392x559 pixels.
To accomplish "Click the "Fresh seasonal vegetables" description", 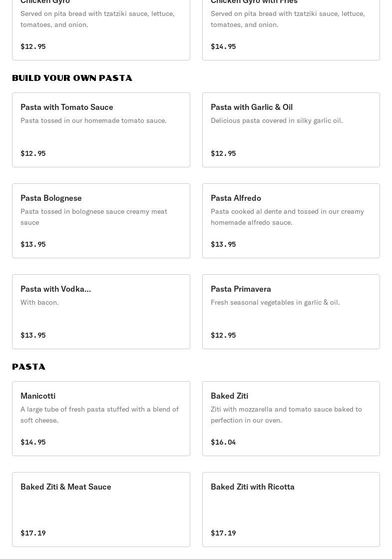I will click(275, 302).
